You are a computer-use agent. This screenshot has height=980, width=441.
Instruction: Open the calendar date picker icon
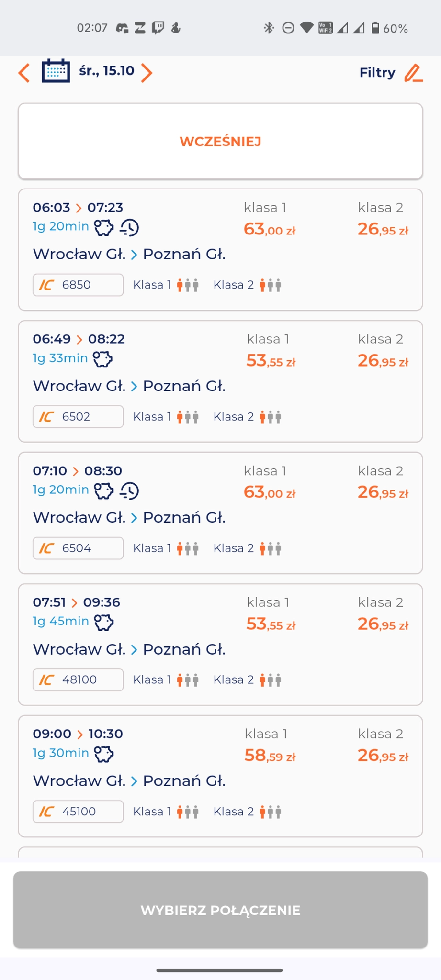[56, 72]
